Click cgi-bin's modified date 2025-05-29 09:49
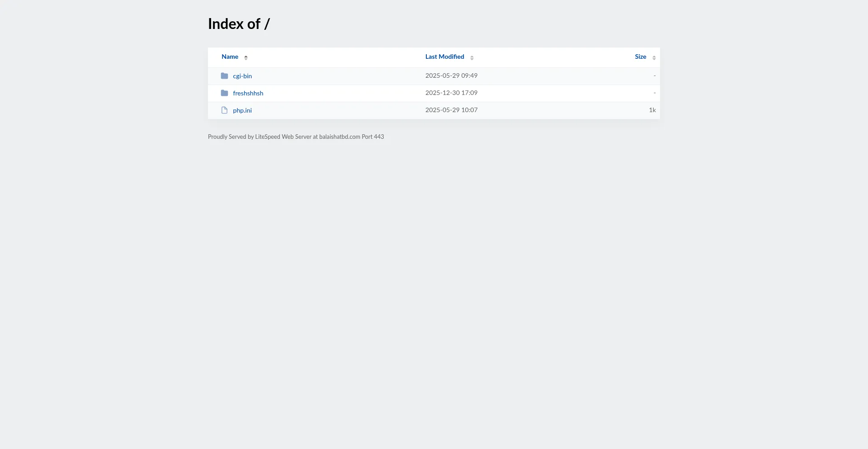Image resolution: width=868 pixels, height=449 pixels. click(x=451, y=76)
